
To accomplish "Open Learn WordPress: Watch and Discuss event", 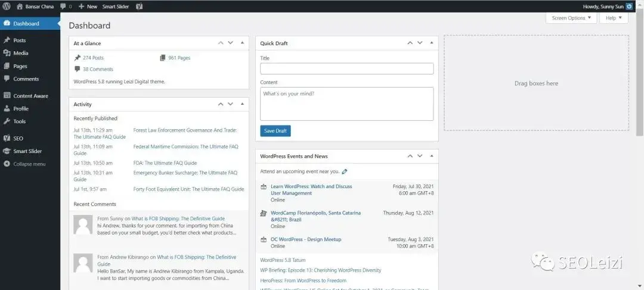I will [x=311, y=189].
